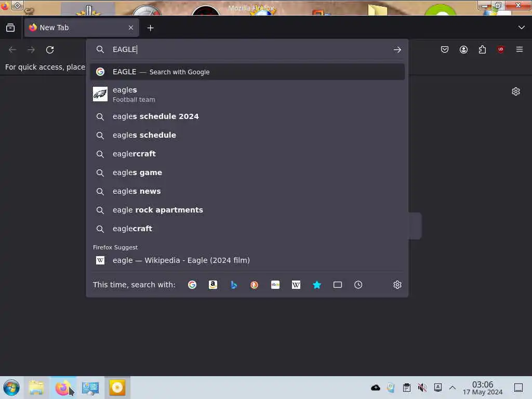Select eaglecraft suggestion
Viewport: 532px width, 399px height.
tap(247, 229)
